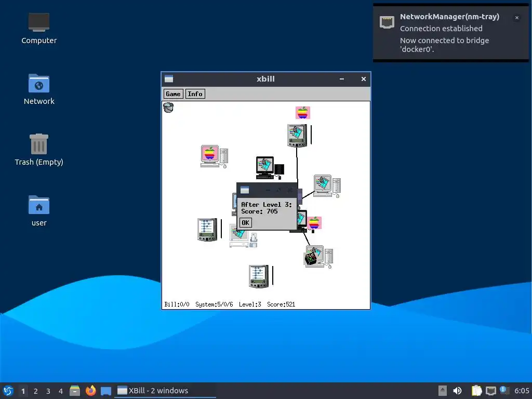Click the update notifier tray icon

(x=504, y=391)
